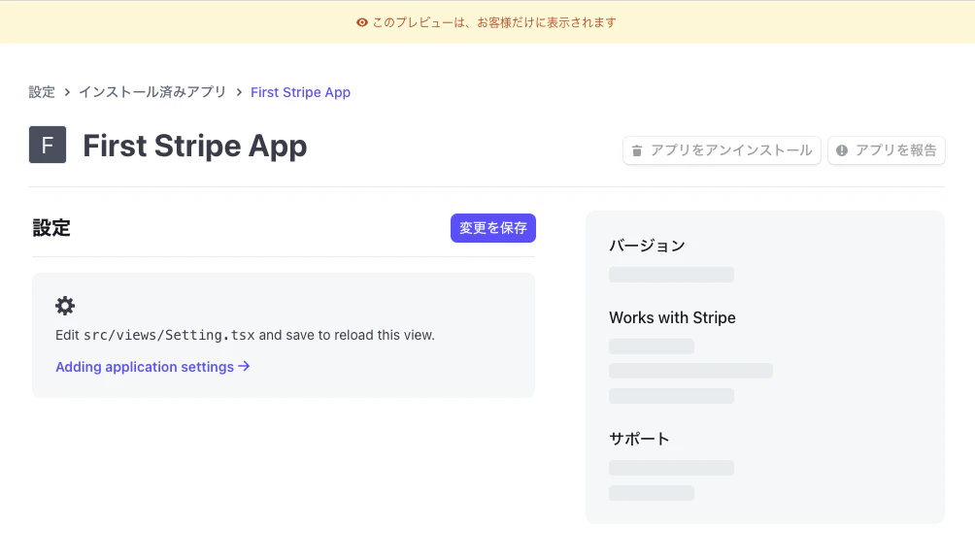Click the arrow after Adding application settings
The width and height of the screenshot is (975, 560).
coord(244,366)
